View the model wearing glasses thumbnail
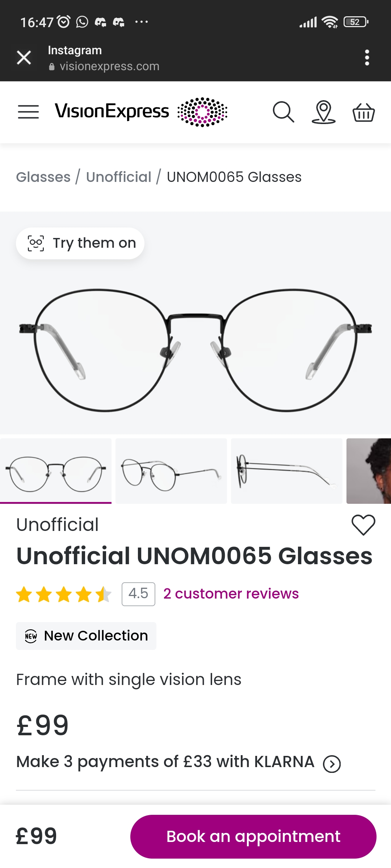 369,471
